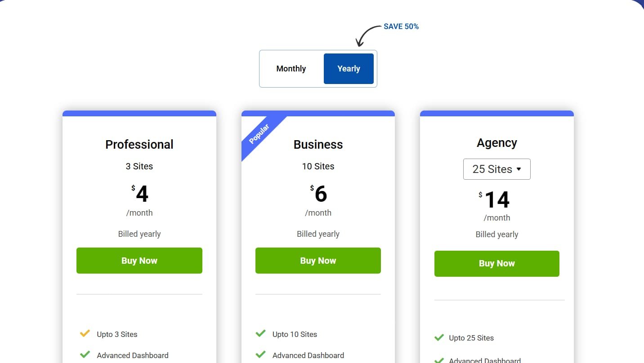The height and width of the screenshot is (363, 644).
Task: Switch billing to Monthly
Action: (x=291, y=69)
